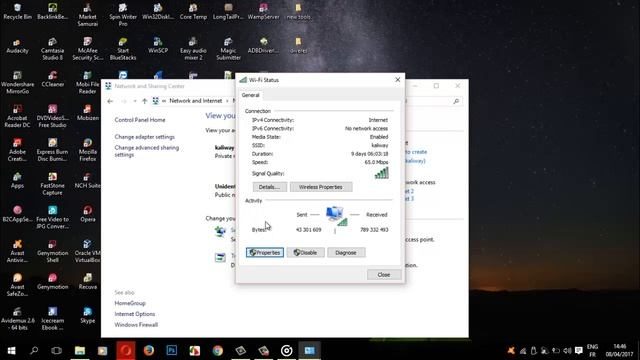Click the Details... button

pyautogui.click(x=269, y=187)
